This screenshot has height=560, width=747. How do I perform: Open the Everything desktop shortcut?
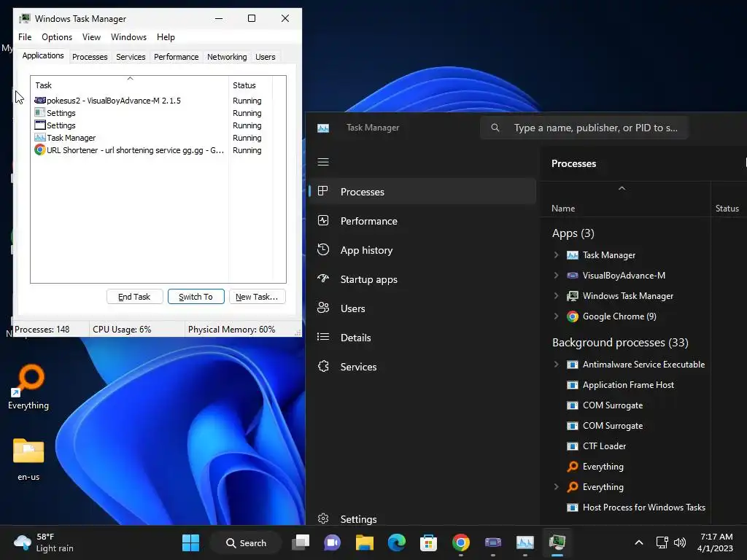pos(28,386)
